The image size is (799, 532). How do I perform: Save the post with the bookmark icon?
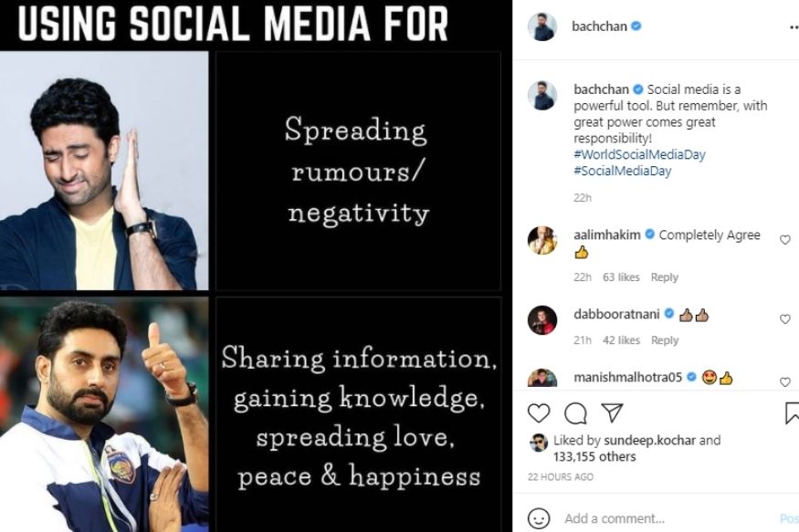click(x=793, y=412)
